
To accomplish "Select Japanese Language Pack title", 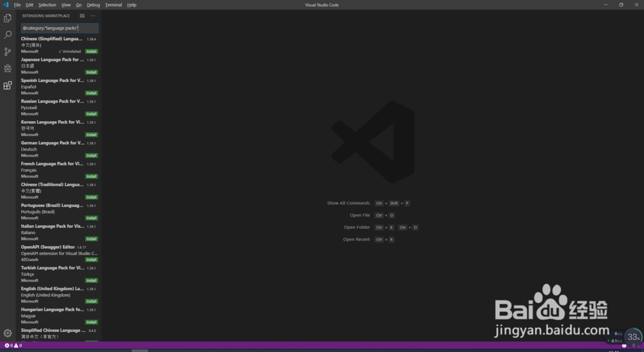I will click(x=53, y=59).
